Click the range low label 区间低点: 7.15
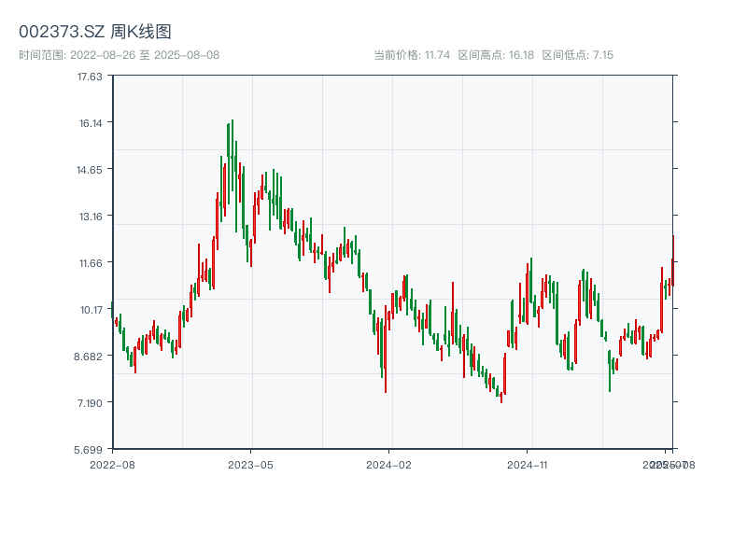747x560 pixels. click(x=577, y=55)
